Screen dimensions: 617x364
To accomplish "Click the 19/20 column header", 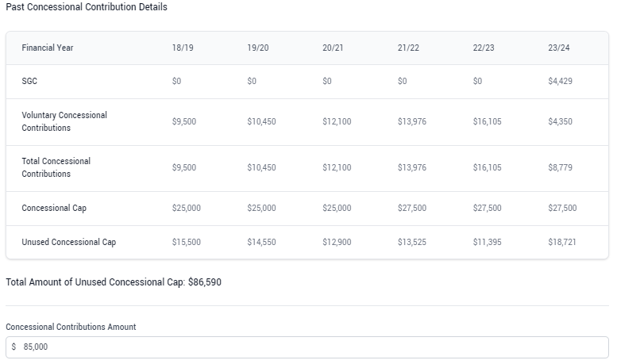I will coord(258,48).
